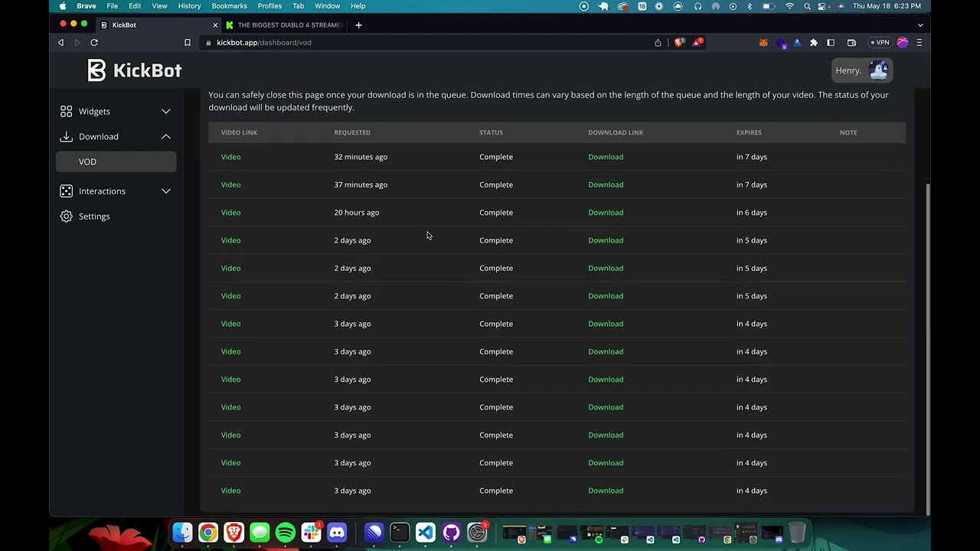Open Video link requested 32 minutes ago
980x551 pixels.
(230, 157)
